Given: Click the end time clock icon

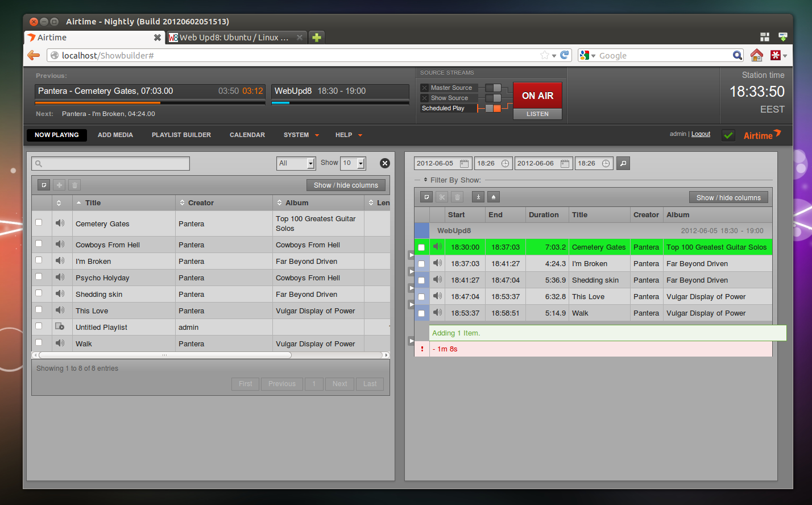Looking at the screenshot, I should click(x=606, y=163).
